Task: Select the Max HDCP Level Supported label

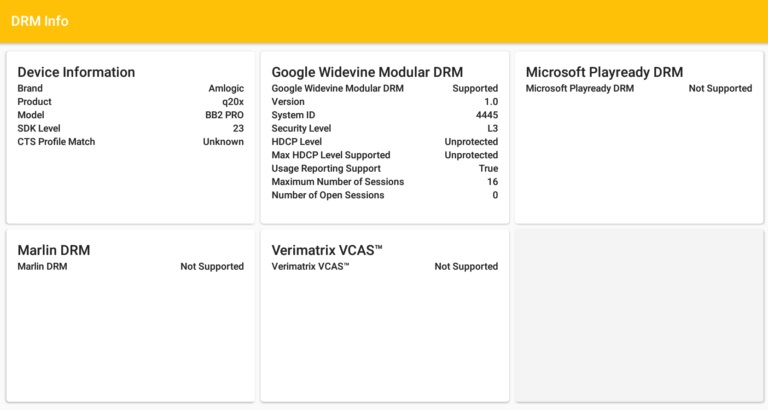Action: coord(331,155)
